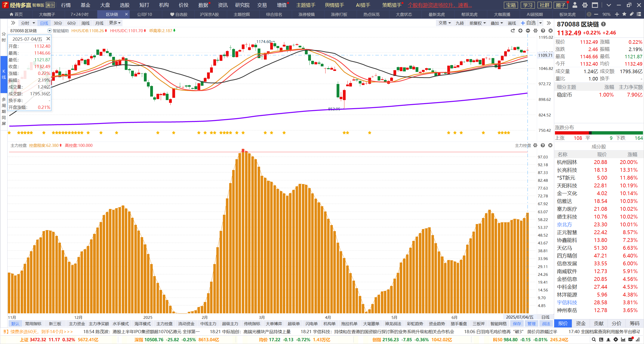Viewport: 644px width, 344px height.
Task: Expand the 前复权 dropdown
Action: click(x=477, y=23)
